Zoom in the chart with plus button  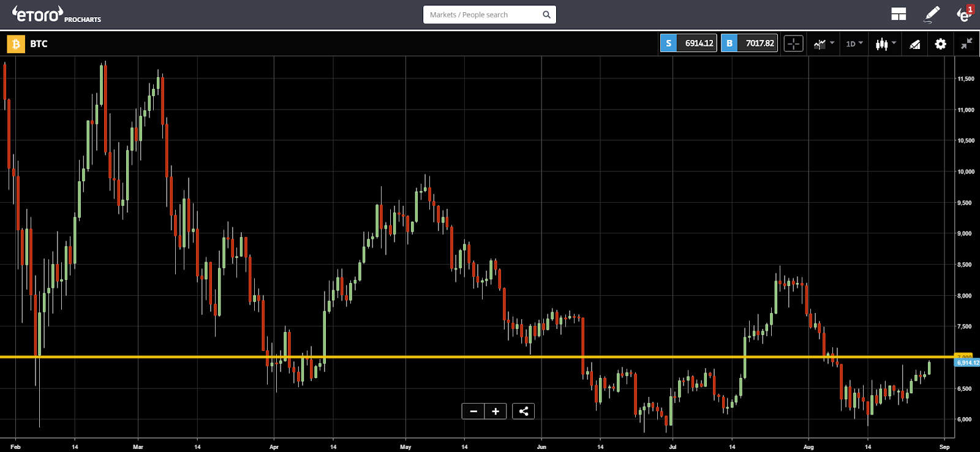click(496, 411)
